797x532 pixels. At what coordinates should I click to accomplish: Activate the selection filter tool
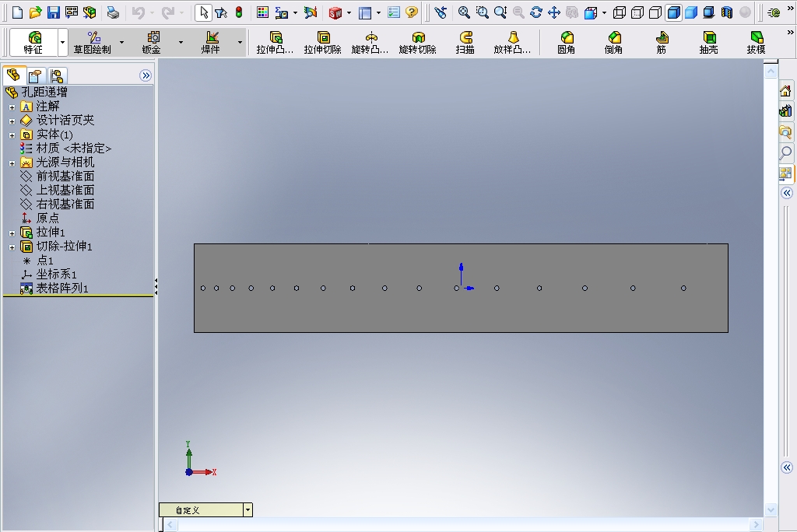(x=221, y=12)
